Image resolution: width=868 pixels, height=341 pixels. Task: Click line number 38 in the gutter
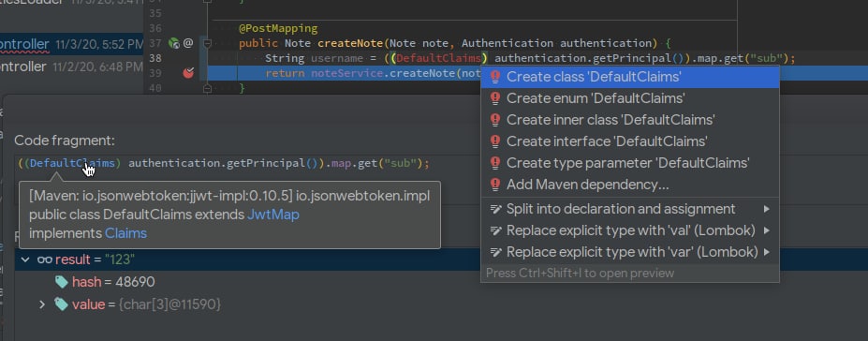[x=155, y=58]
